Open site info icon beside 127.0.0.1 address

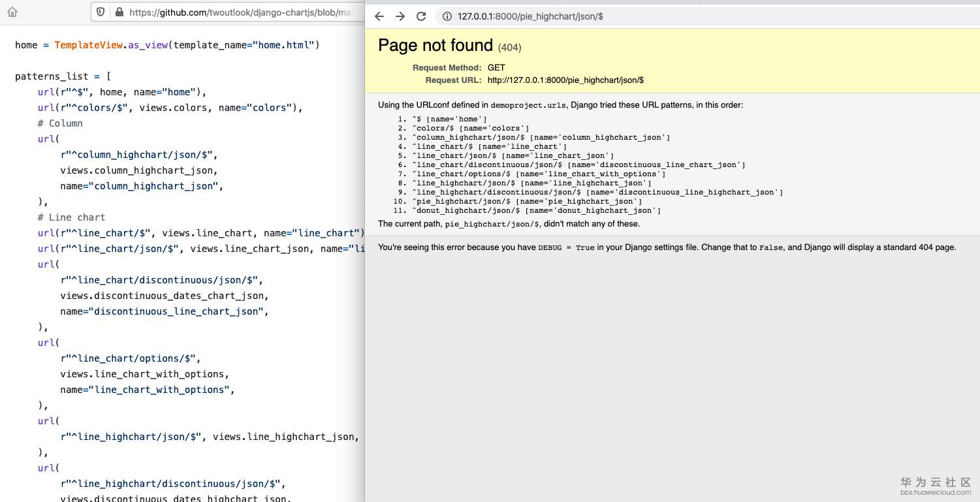(447, 16)
